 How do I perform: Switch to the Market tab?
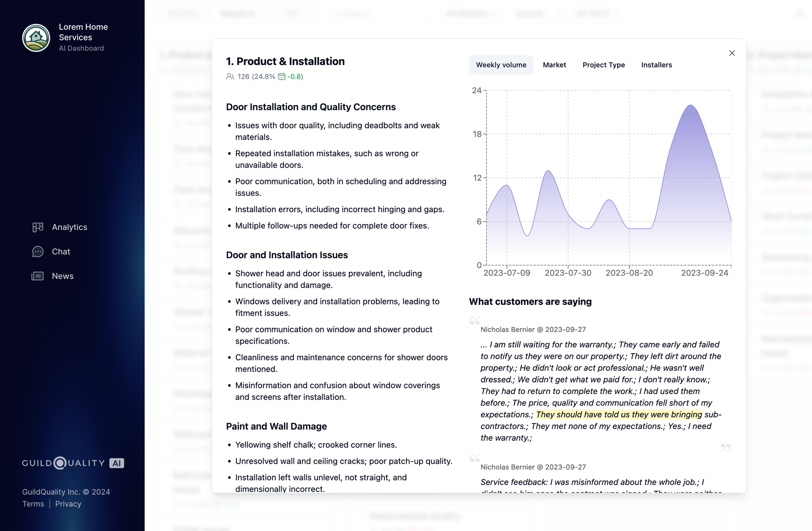[x=554, y=65]
